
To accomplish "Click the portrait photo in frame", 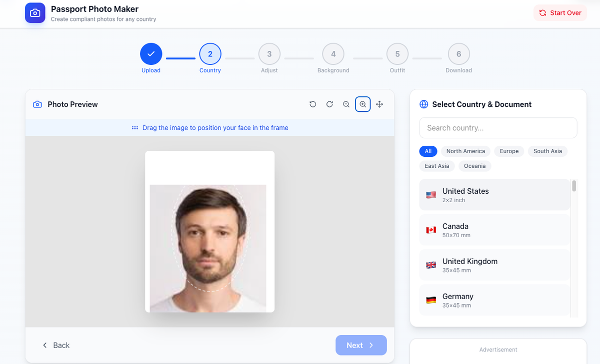I will click(x=208, y=248).
